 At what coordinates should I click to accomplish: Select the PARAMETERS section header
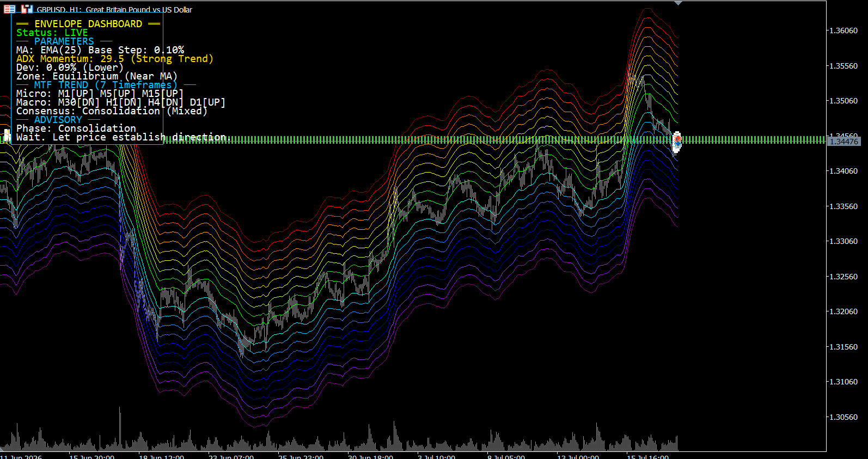[x=64, y=41]
